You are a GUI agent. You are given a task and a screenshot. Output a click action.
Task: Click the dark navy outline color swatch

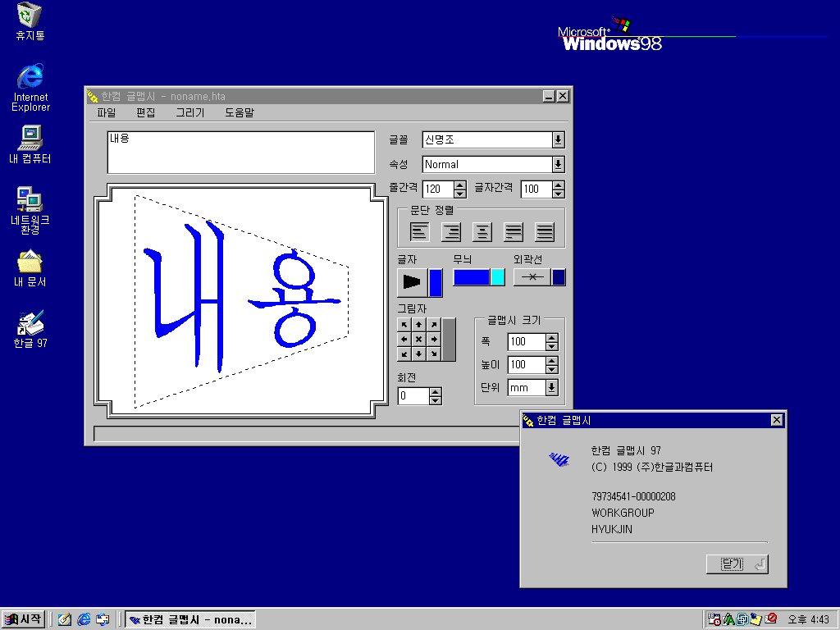click(559, 277)
